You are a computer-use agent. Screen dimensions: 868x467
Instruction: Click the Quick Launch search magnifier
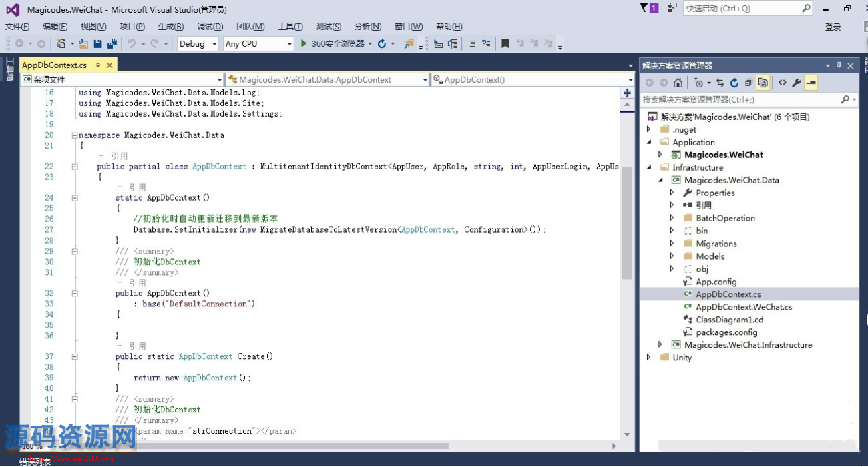(806, 8)
